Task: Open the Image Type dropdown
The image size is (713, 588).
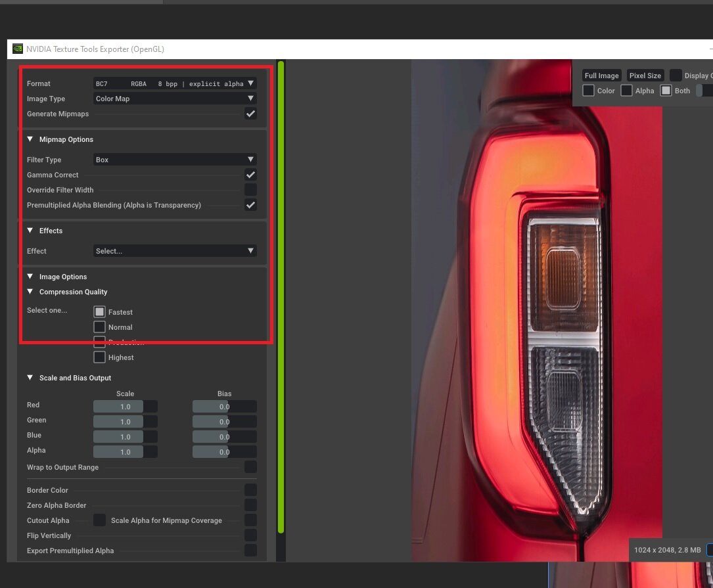Action: point(175,99)
